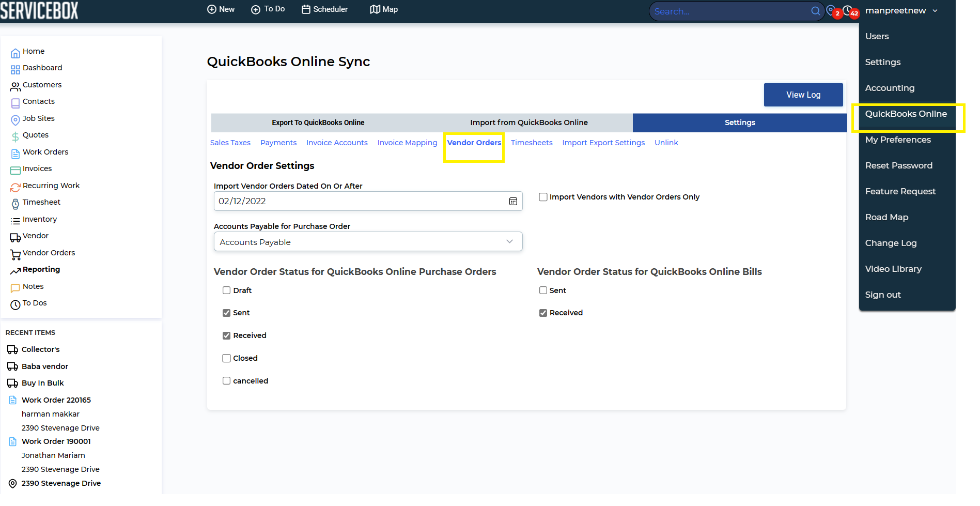Open Scheduler via the calendar icon
The width and height of the screenshot is (980, 506).
pos(306,9)
